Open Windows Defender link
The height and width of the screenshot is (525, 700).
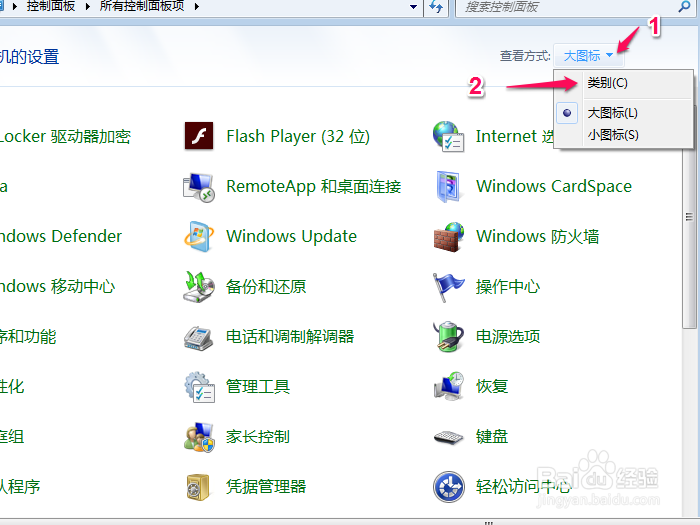point(61,237)
